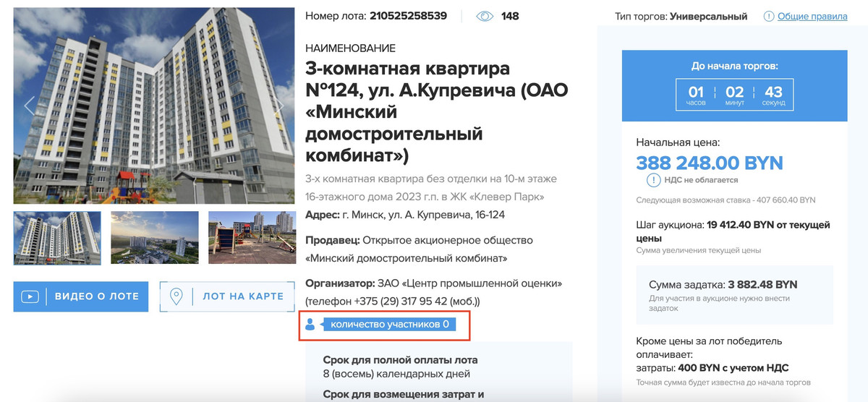Select the playground thumbnail
The image size is (868, 402).
click(252, 237)
